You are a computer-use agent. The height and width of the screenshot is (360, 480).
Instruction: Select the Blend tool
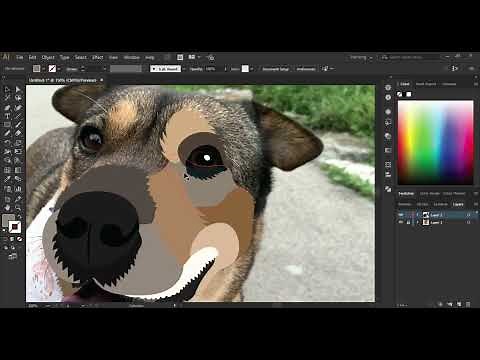point(18,179)
